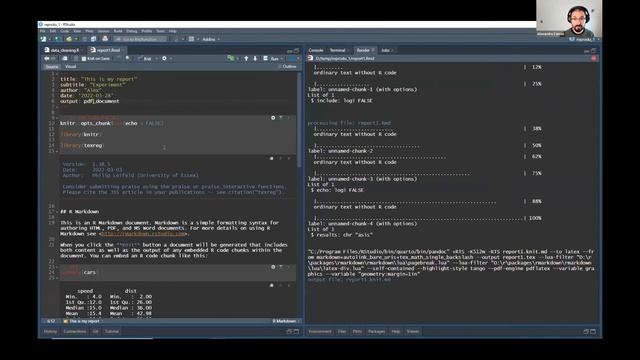The image size is (640, 360).
Task: Maximize the source editor pane
Action: (297, 51)
